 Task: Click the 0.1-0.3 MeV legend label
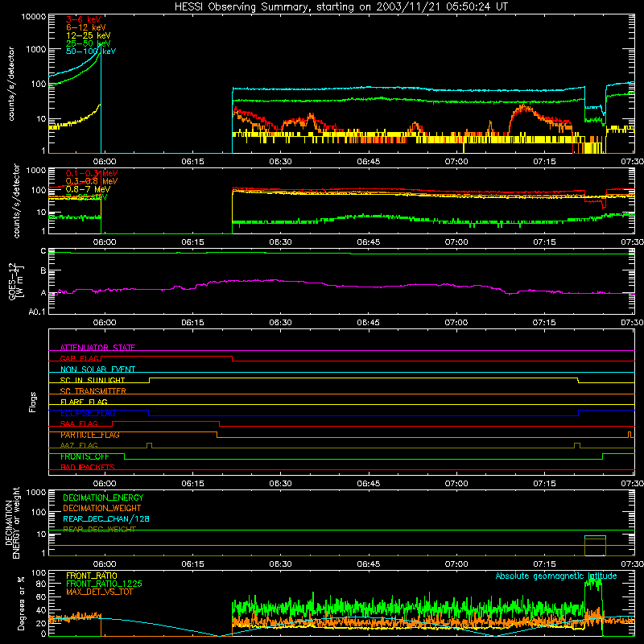(92, 173)
